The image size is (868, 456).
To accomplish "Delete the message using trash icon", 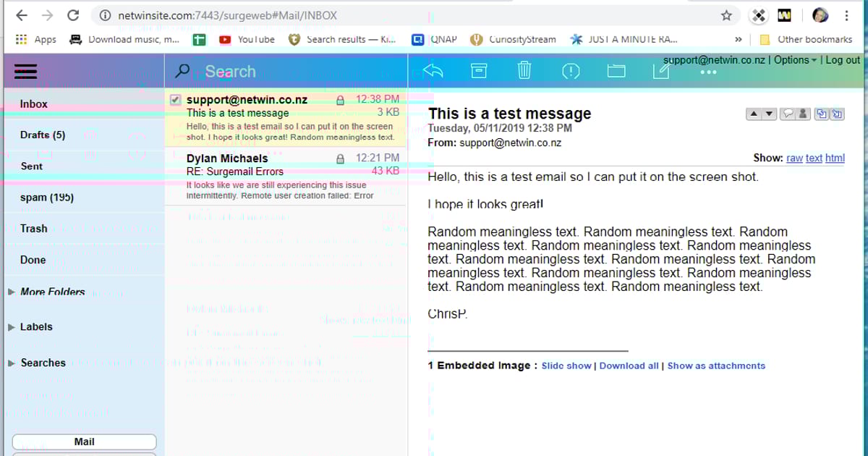I will [524, 70].
